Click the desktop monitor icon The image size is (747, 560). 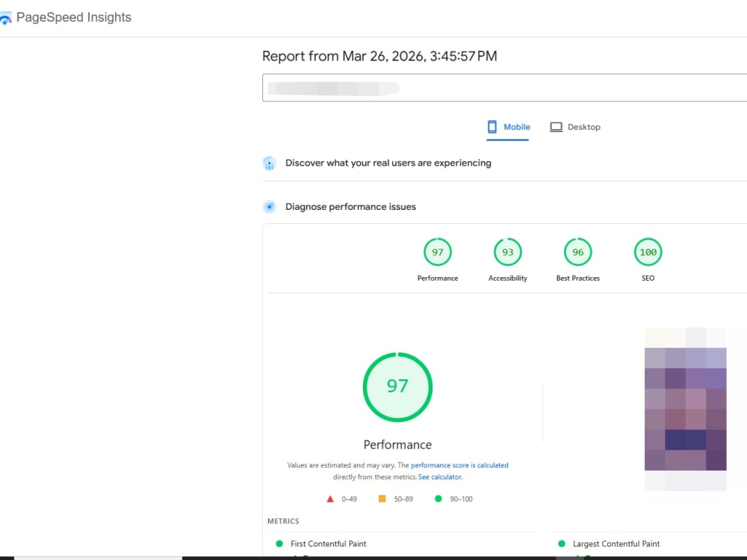(x=556, y=127)
